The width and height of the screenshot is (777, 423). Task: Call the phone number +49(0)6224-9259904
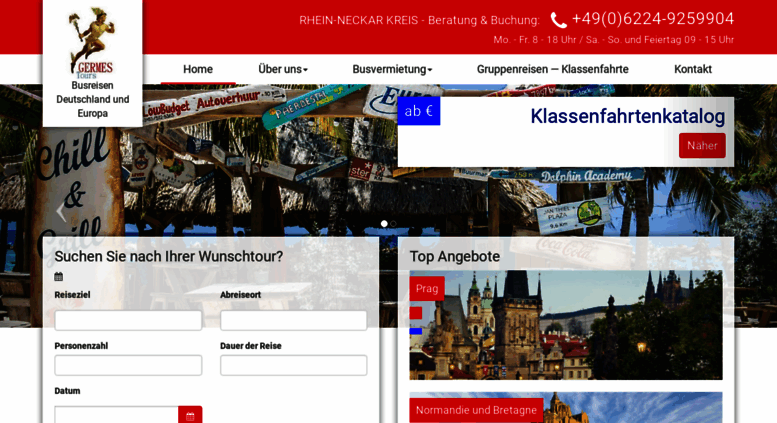[x=653, y=19]
